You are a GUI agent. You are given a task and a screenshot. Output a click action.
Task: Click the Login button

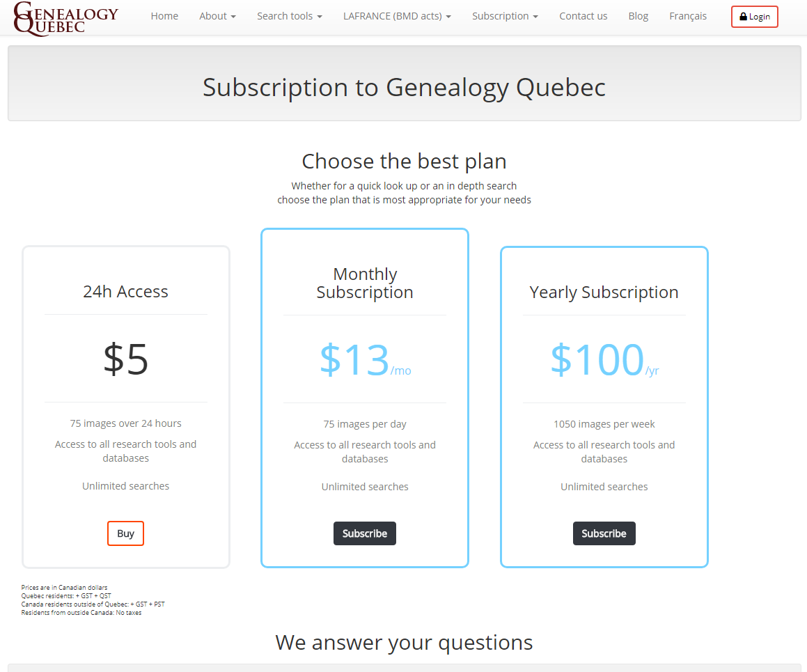pyautogui.click(x=755, y=17)
